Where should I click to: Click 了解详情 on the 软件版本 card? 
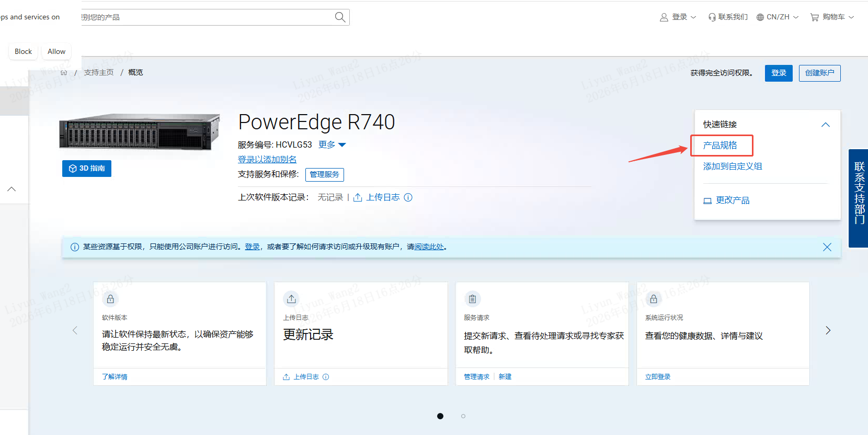coord(115,377)
